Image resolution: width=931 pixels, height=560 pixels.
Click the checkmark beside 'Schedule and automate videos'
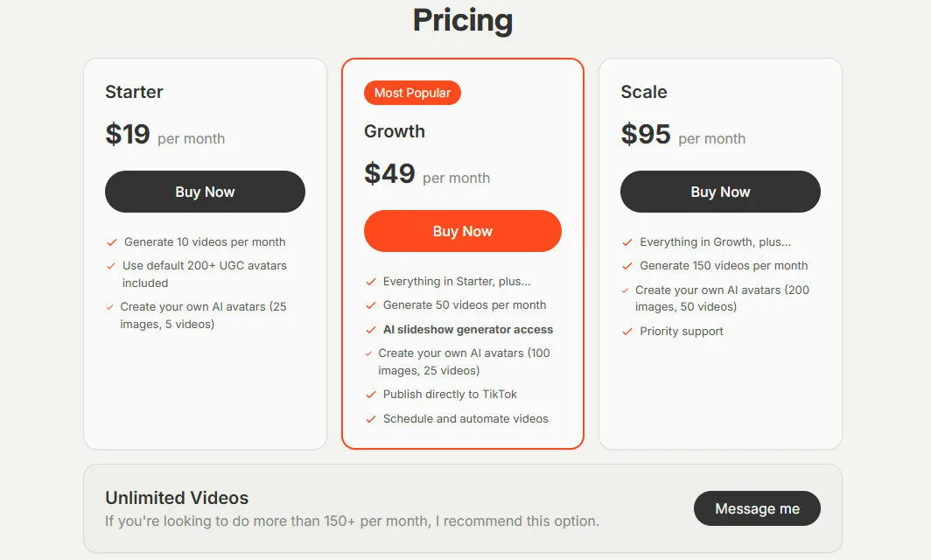pos(370,418)
